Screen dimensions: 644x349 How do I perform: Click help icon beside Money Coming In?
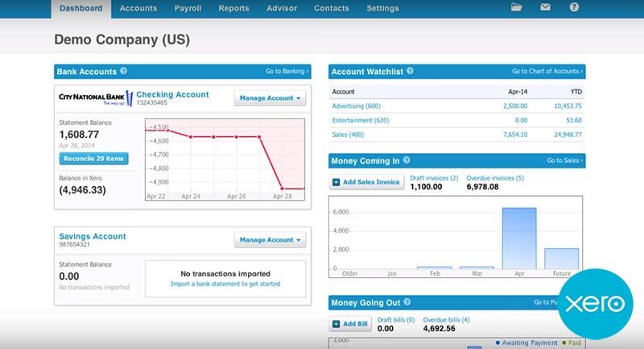406,160
